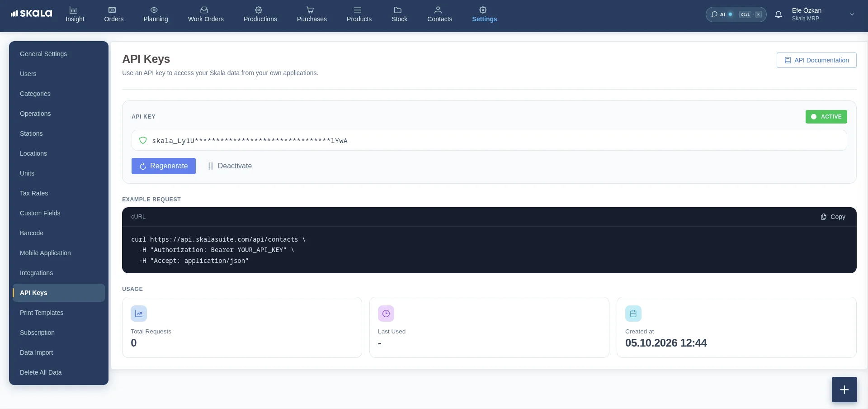
Task: Open the Contacts module
Action: [x=439, y=14]
